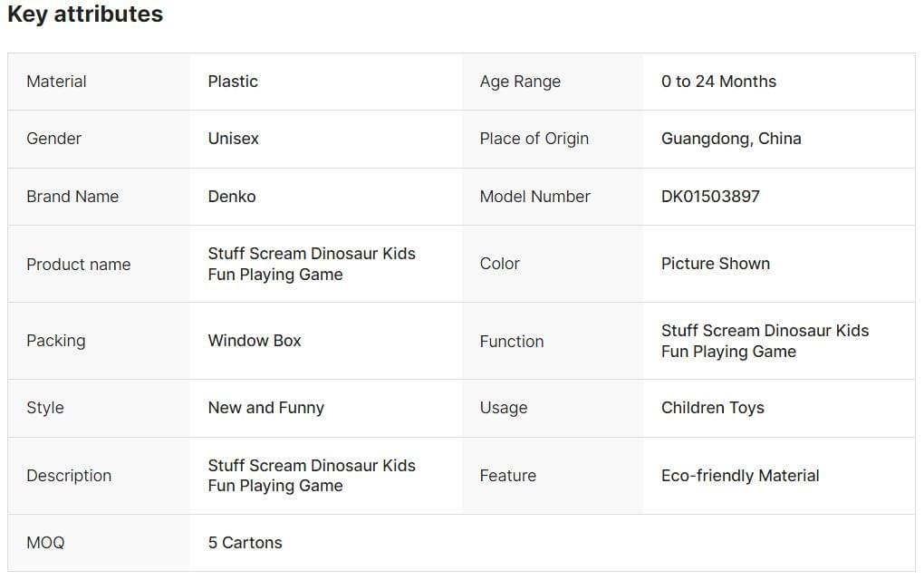924x580 pixels.
Task: Select the Picture Shown color value
Action: click(715, 264)
